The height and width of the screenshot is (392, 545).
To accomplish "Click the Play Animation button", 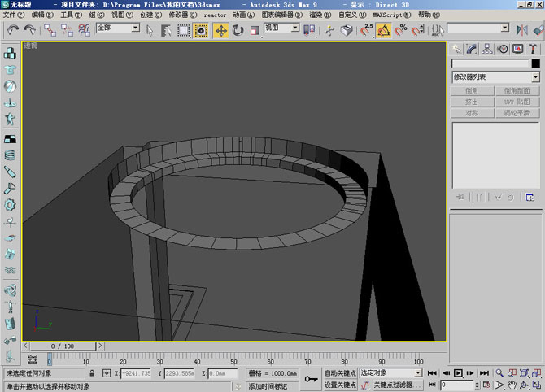I will (x=458, y=373).
